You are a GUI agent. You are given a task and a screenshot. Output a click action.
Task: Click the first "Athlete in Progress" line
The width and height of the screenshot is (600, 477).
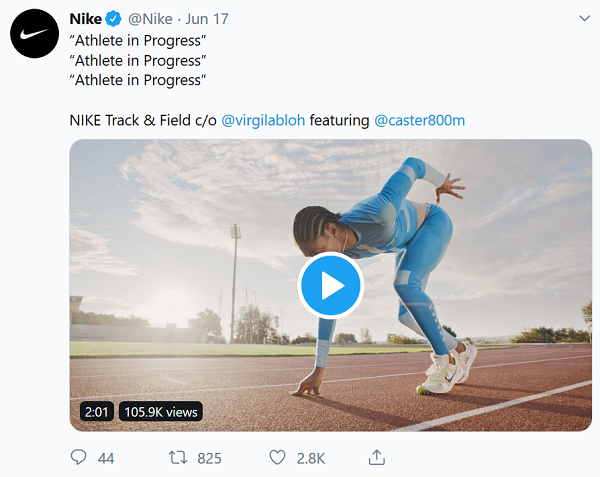pyautogui.click(x=137, y=41)
